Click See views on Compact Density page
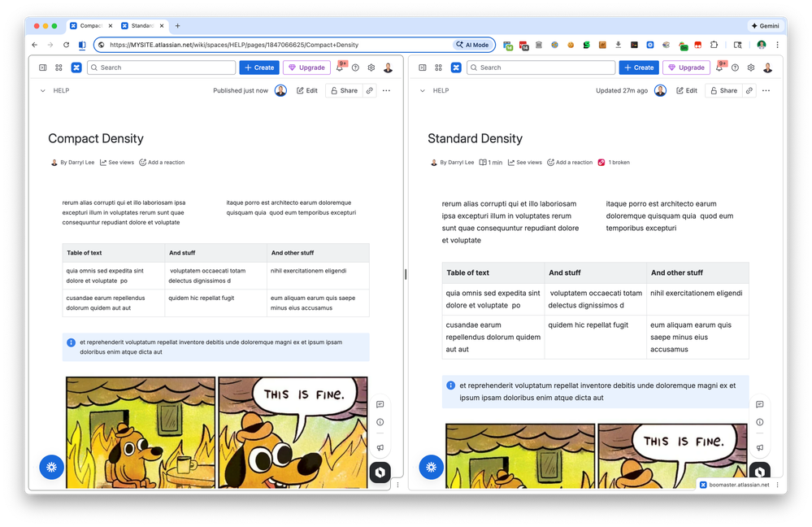 (x=117, y=162)
